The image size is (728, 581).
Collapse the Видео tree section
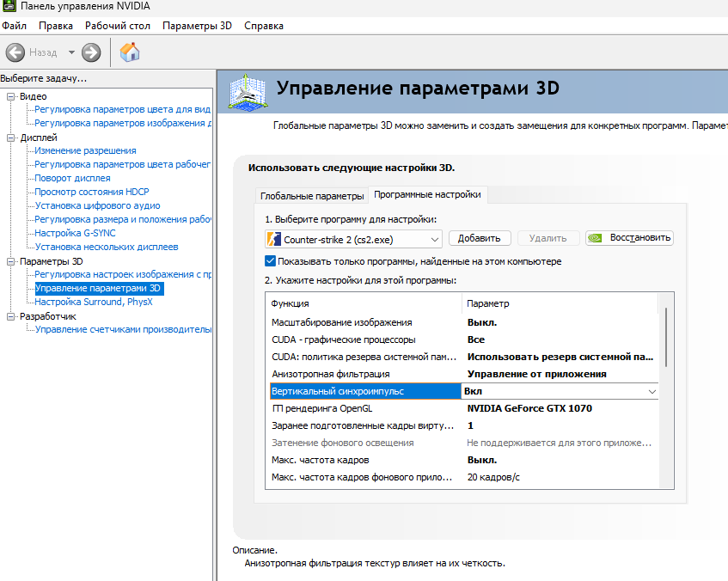point(10,96)
